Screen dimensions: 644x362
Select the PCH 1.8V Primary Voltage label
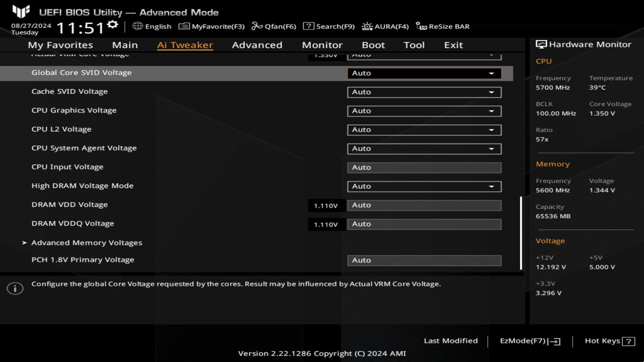(83, 259)
